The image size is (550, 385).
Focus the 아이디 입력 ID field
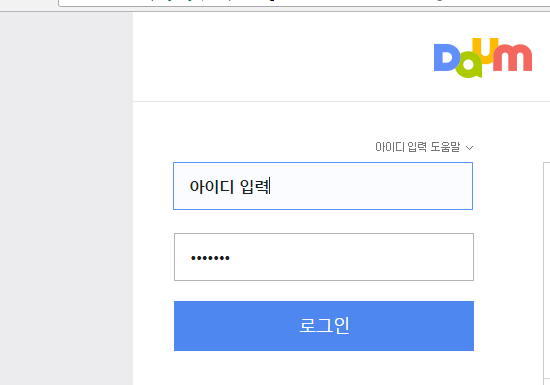(323, 186)
